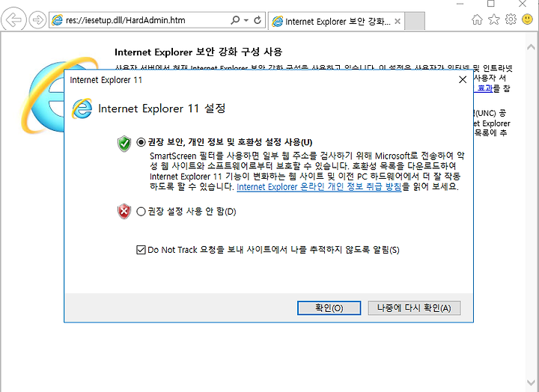Image resolution: width=539 pixels, height=392 pixels.
Task: Click the page scrollbar up arrow
Action: [x=531, y=47]
